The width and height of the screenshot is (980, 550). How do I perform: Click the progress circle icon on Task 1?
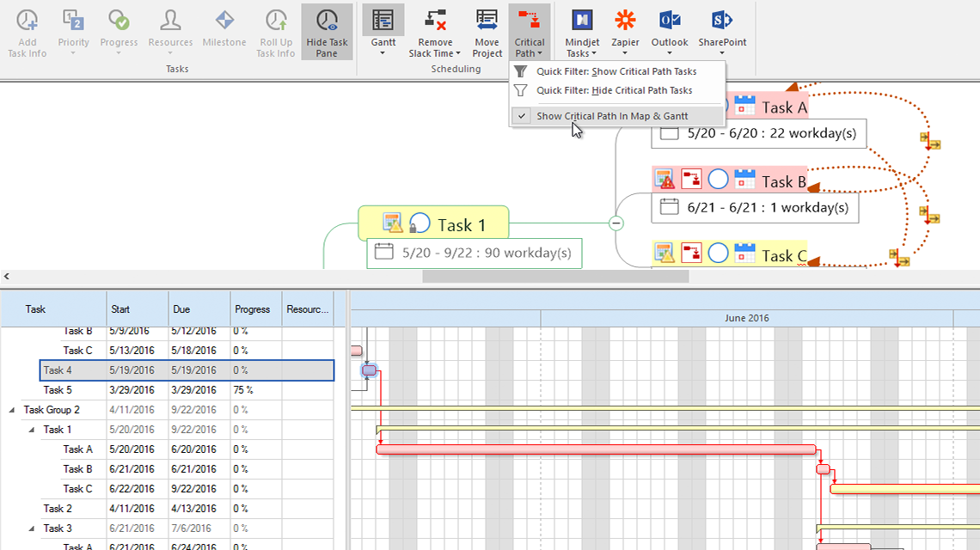click(x=420, y=223)
